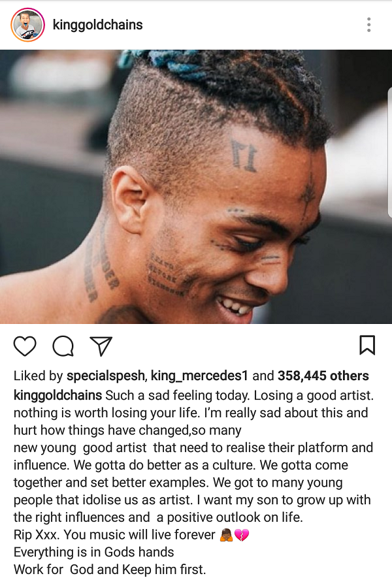Tap the caption's first line "Such a sad feeling today"
Viewport: 392px width, 578px height.
178,395
